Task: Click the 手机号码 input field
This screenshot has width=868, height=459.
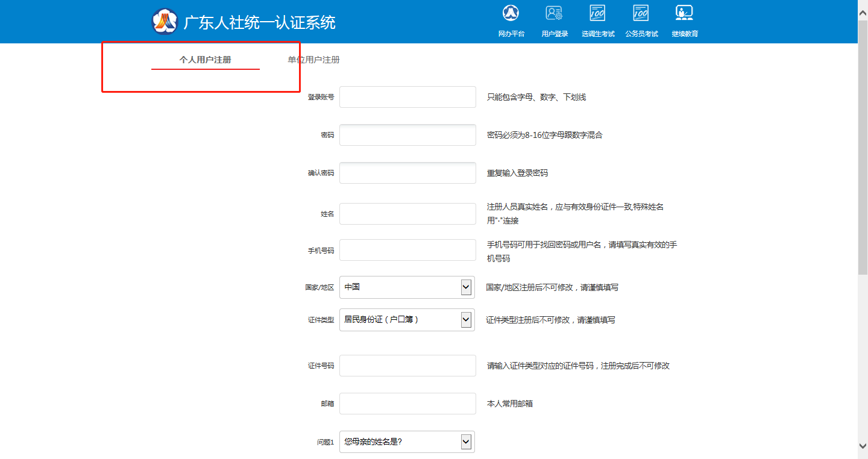Action: (407, 250)
